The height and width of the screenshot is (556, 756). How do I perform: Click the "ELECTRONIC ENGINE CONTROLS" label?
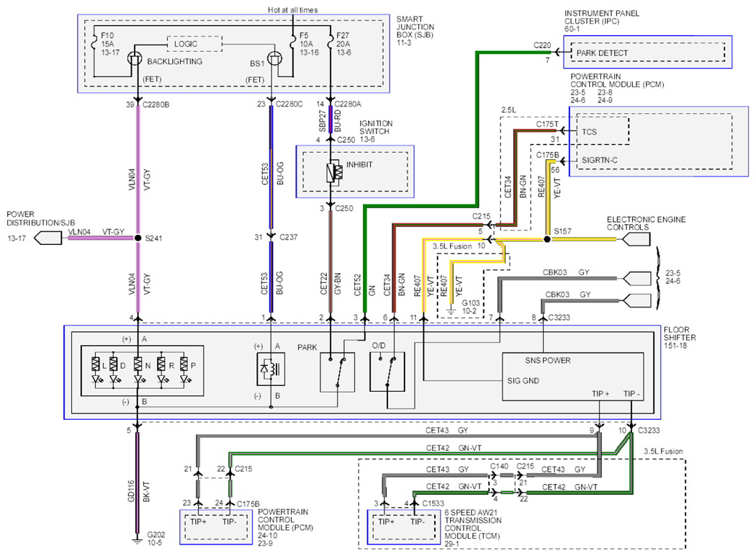point(646,223)
